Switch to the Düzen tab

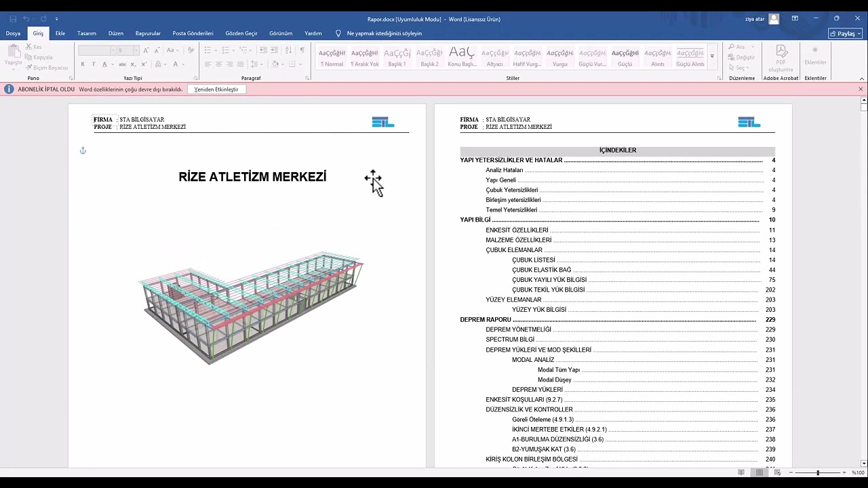coord(116,33)
